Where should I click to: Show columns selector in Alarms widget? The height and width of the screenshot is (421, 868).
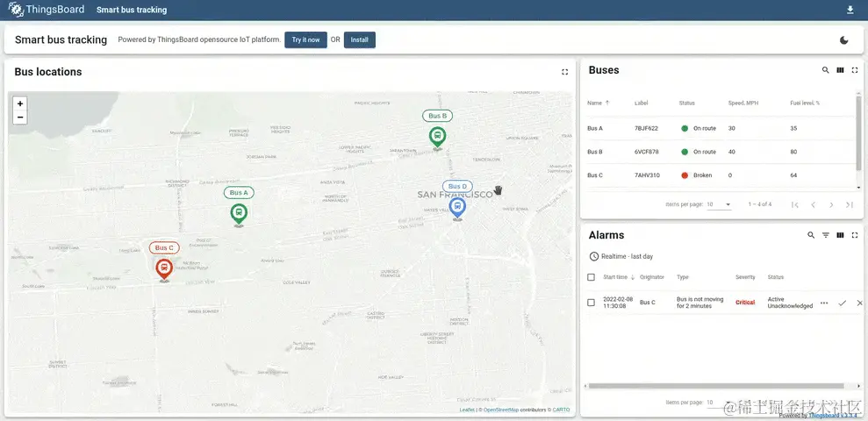point(840,235)
